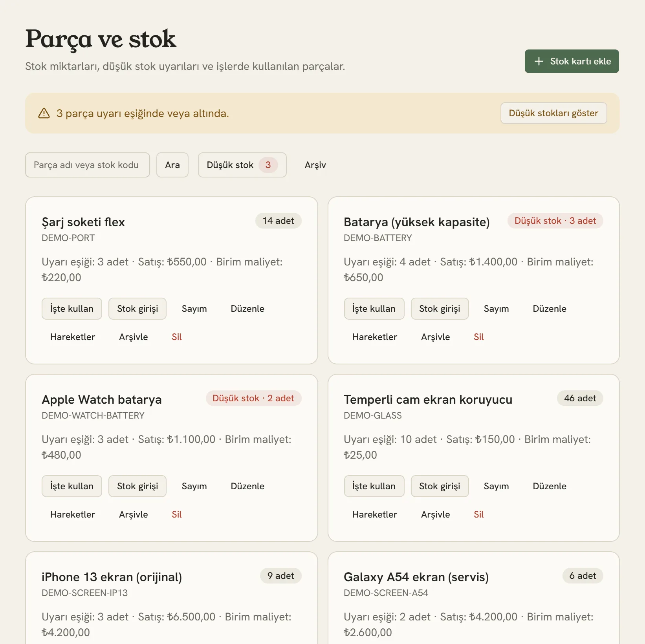Focus the Parça adı veya stok kodu search field

[x=88, y=165]
